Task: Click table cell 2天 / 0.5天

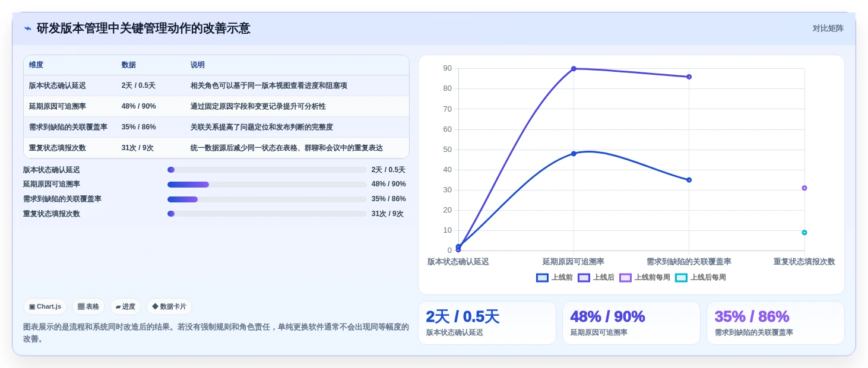Action: tap(138, 85)
